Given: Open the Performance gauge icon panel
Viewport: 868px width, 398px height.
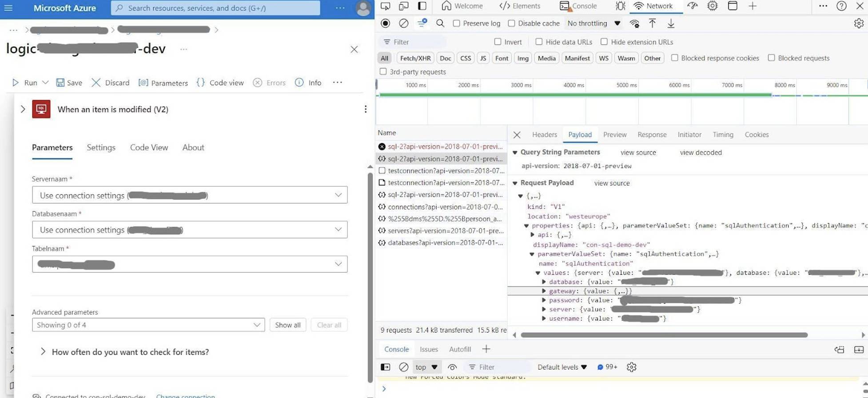Looking at the screenshot, I should [x=692, y=6].
